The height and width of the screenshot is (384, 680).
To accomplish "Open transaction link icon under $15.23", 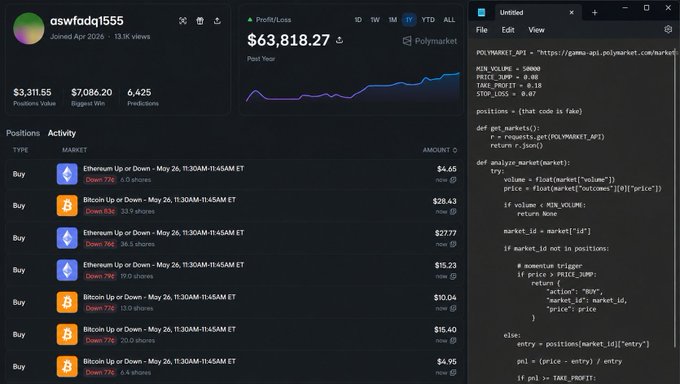I will point(453,276).
